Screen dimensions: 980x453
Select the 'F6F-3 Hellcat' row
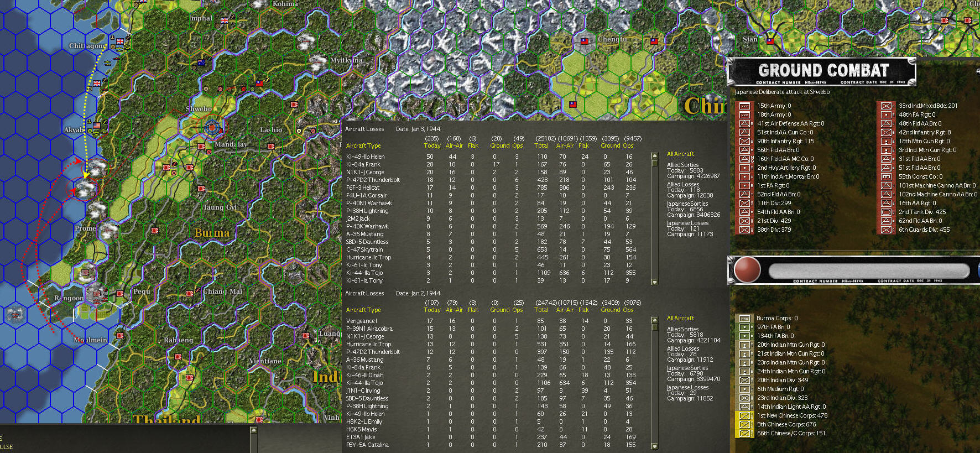coord(491,188)
